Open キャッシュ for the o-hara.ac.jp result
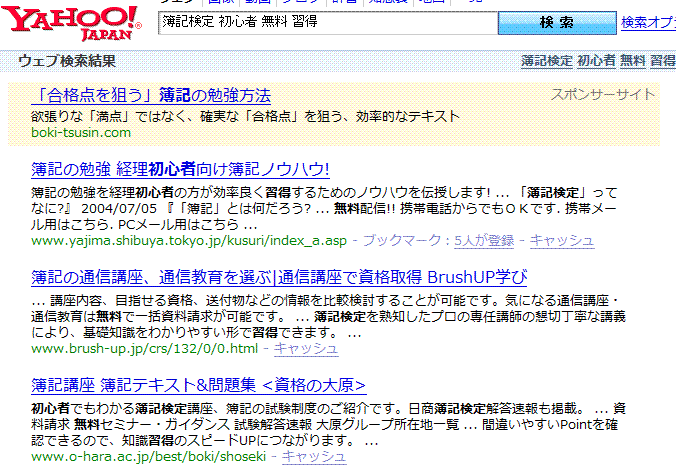This screenshot has width=676, height=468. point(314,456)
